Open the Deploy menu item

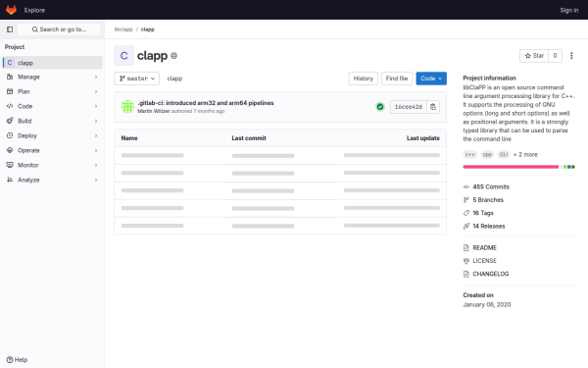(x=53, y=135)
